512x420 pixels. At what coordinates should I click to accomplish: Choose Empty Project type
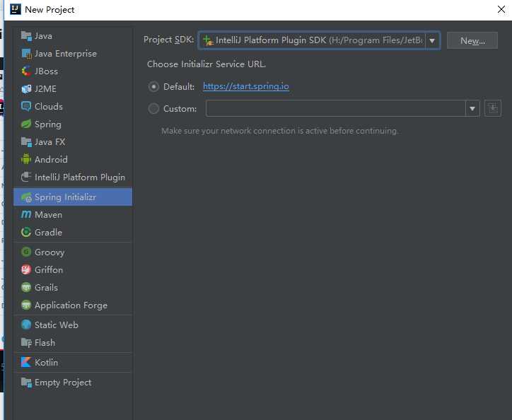73,382
